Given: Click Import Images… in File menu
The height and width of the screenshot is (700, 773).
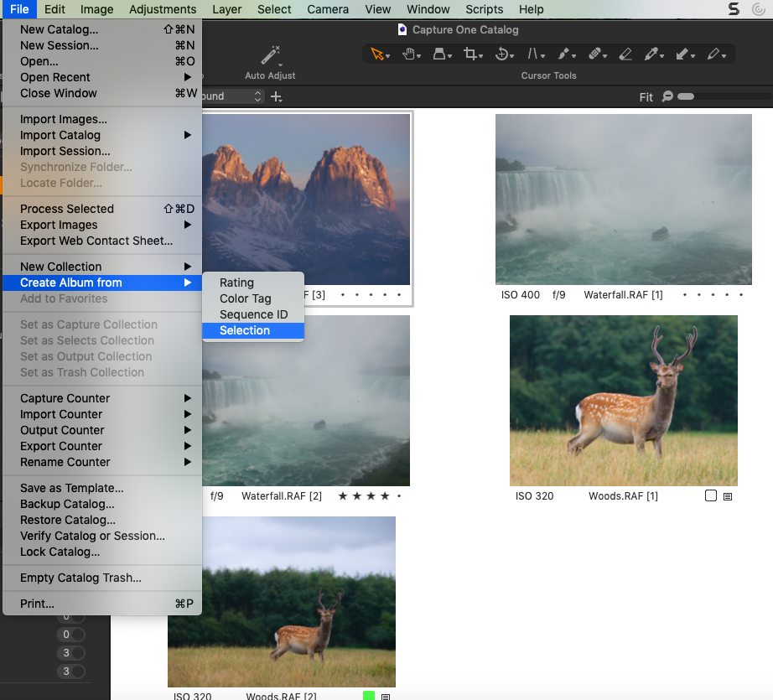Looking at the screenshot, I should point(102,119).
